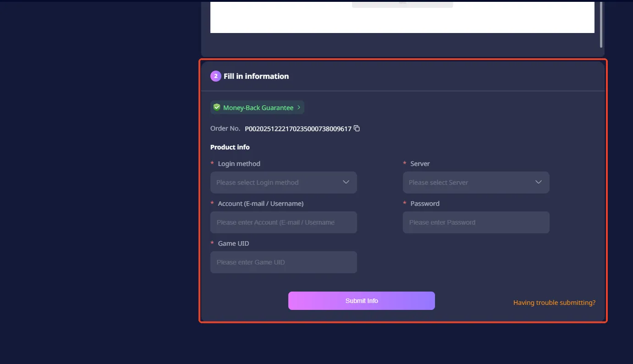Click the green shield Money-Back Guarantee icon
Screen dimensions: 633x364
click(x=217, y=108)
